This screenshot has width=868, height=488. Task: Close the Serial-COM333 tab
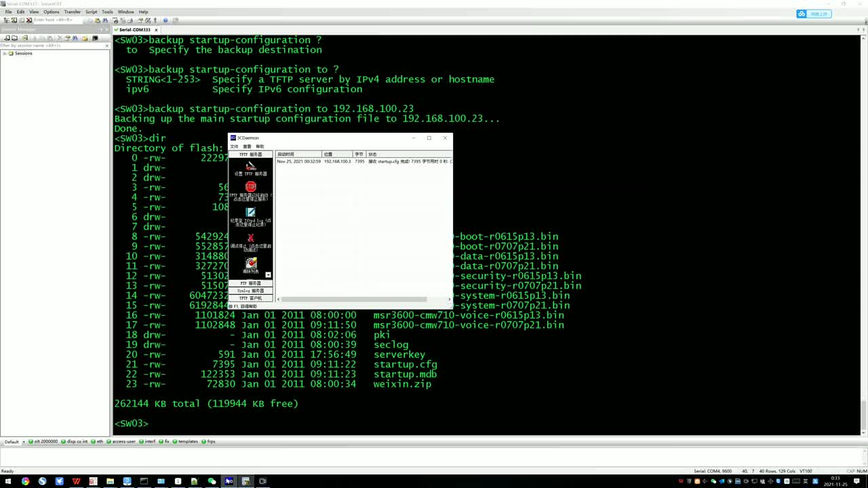coord(156,30)
